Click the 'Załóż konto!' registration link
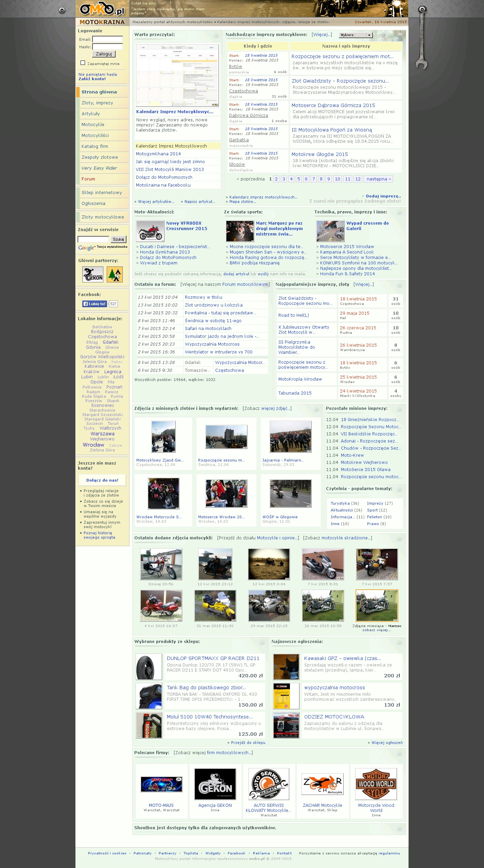This screenshot has width=484, height=868. [x=92, y=79]
